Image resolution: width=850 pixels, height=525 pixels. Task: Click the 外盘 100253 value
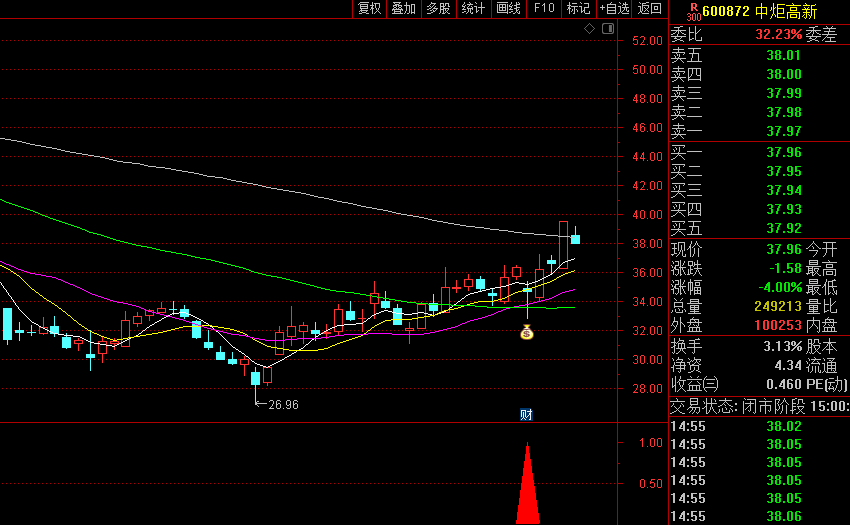(778, 325)
